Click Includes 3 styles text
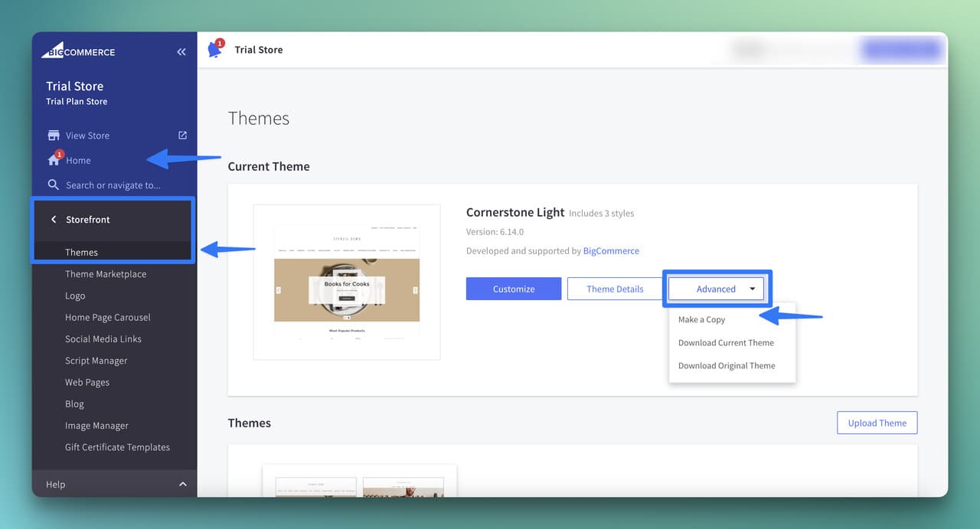Screen dimensions: 980x529 602,214
